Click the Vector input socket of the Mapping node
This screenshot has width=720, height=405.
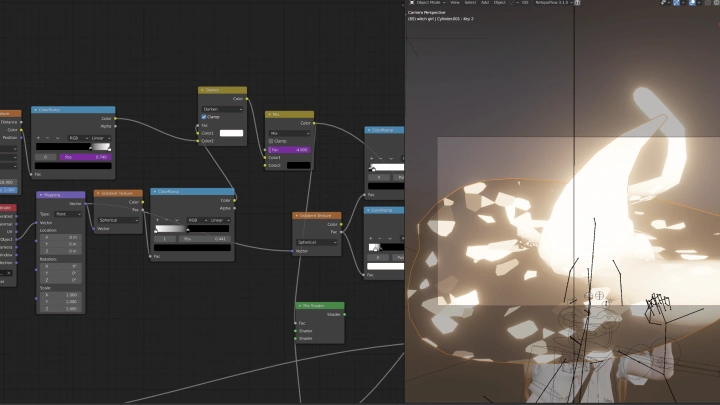pyautogui.click(x=36, y=223)
